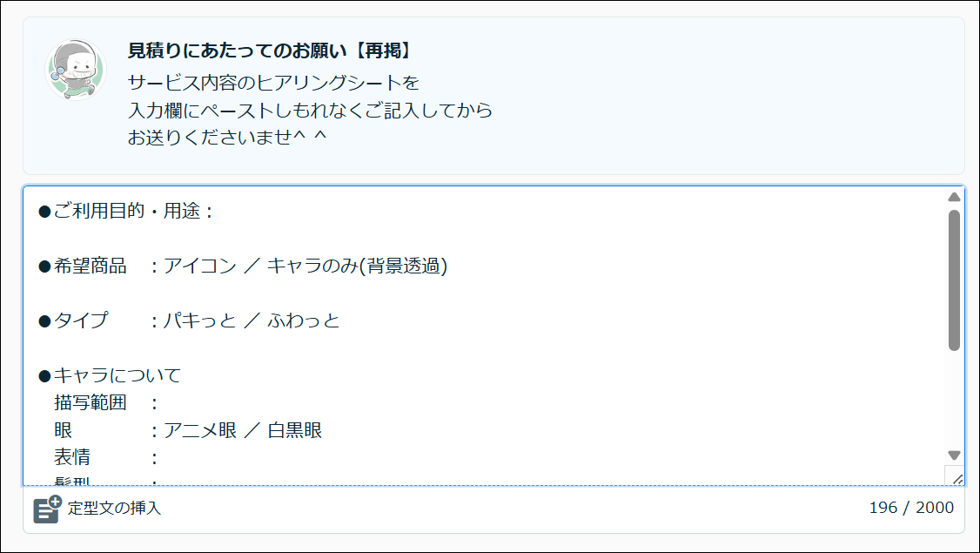Click the word ふわっと in the textarea
This screenshot has height=553, width=980.
pos(304,320)
